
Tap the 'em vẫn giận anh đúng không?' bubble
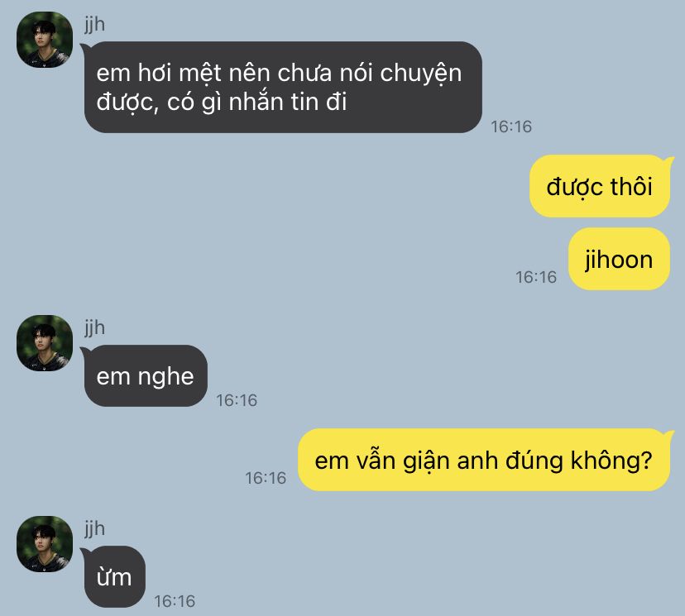click(x=484, y=460)
